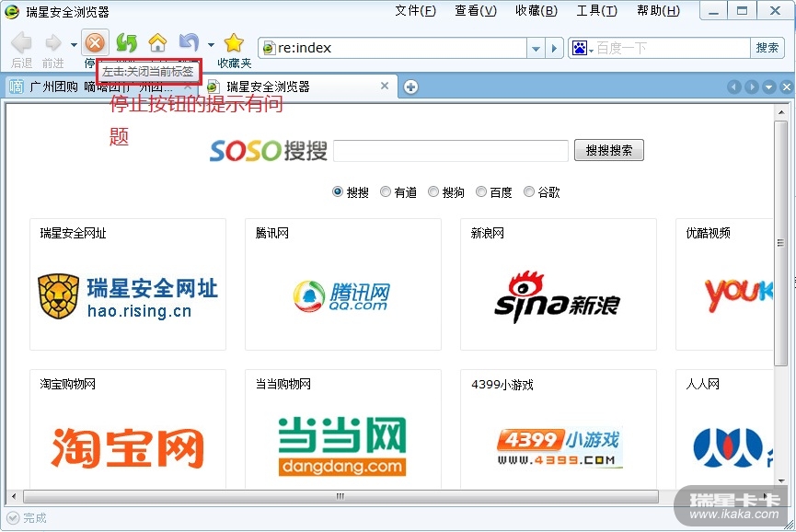Image resolution: width=796 pixels, height=532 pixels.
Task: Click the 完成 status bar text
Action: pyautogui.click(x=35, y=518)
